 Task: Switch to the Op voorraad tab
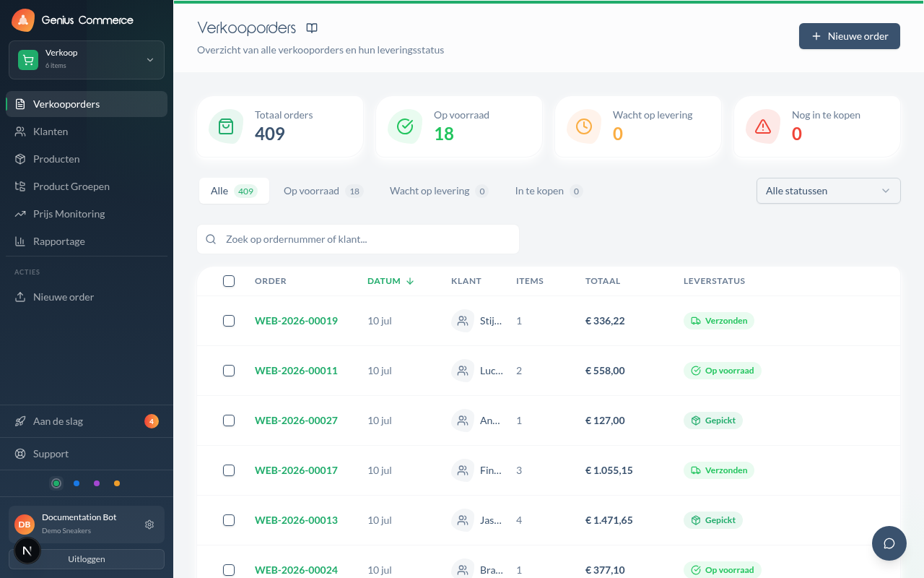(323, 191)
